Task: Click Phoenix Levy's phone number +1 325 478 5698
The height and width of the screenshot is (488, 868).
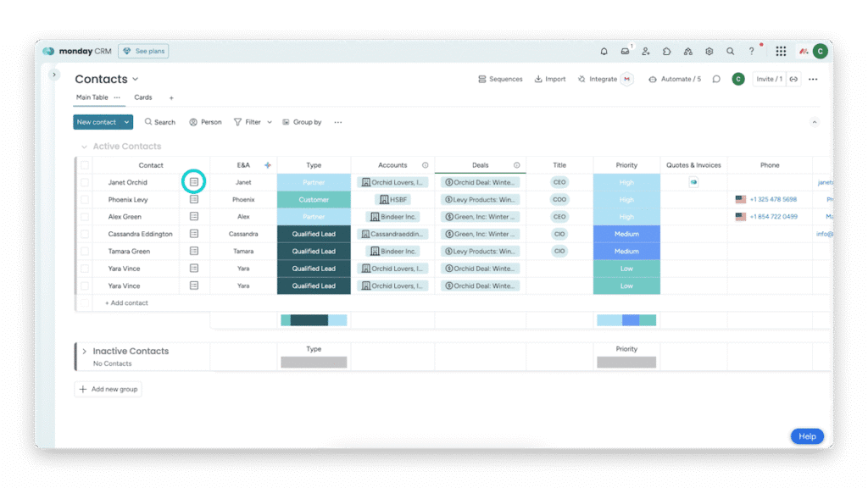Action: (x=773, y=199)
